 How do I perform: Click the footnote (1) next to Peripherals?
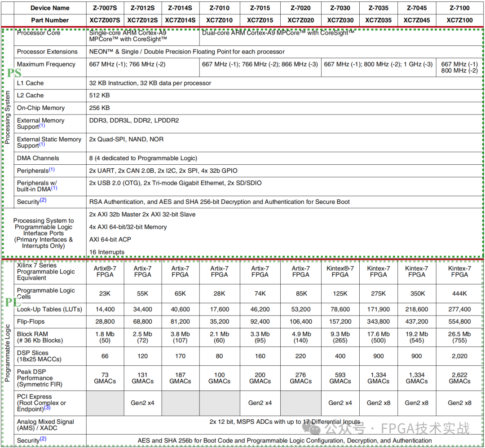pos(52,169)
